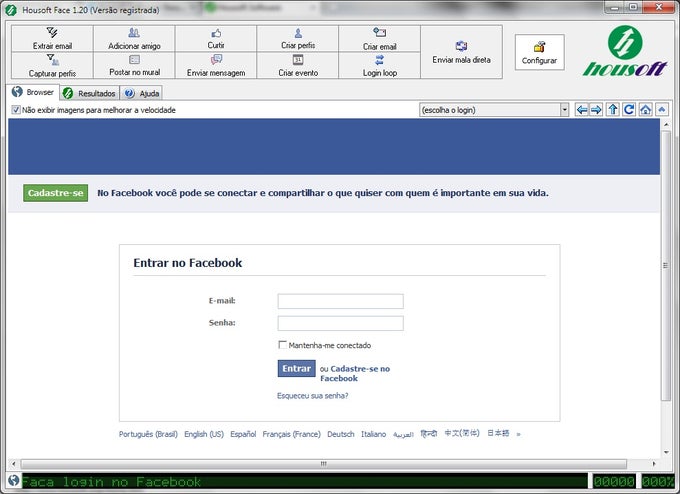680x494 pixels.
Task: Click the scroll left arrow
Action: (x=13, y=464)
